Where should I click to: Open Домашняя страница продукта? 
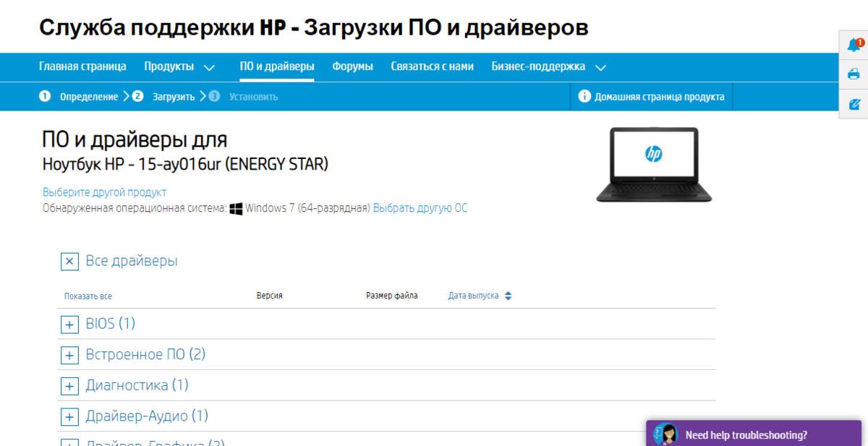point(660,97)
